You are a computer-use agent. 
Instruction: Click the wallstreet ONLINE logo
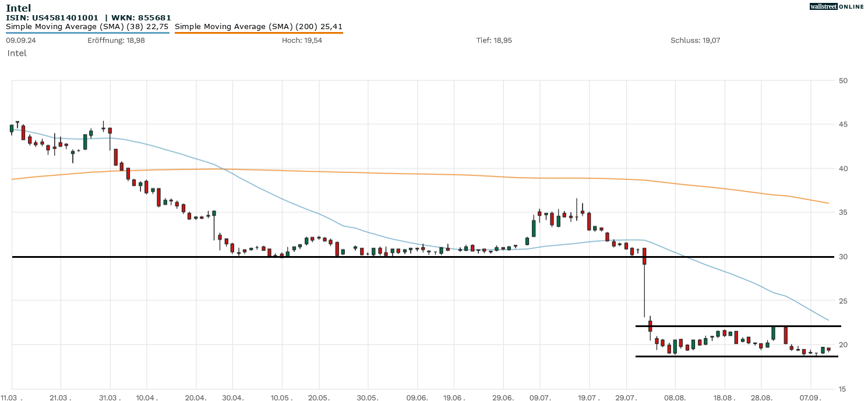(x=837, y=6)
